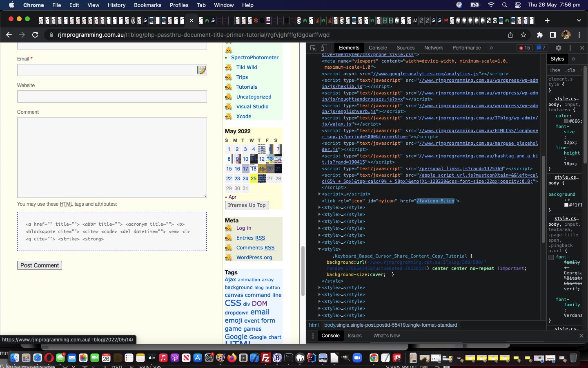The height and width of the screenshot is (368, 588).
Task: Show more Styles sidebar panes chevron
Action: click(573, 59)
